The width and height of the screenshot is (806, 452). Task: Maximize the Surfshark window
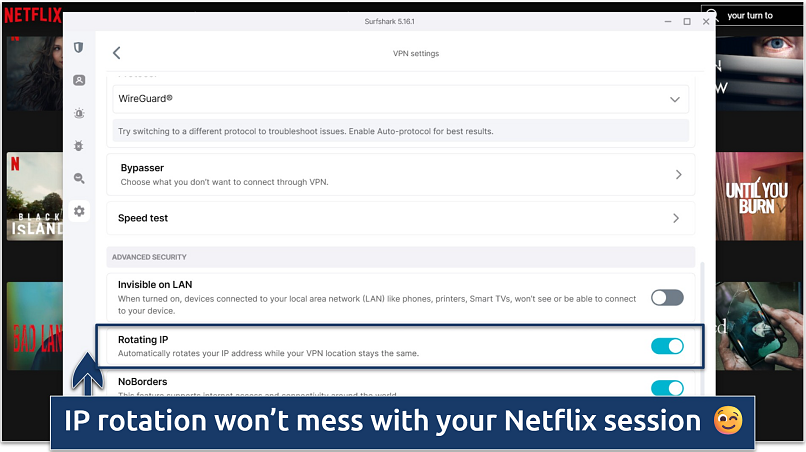[686, 21]
